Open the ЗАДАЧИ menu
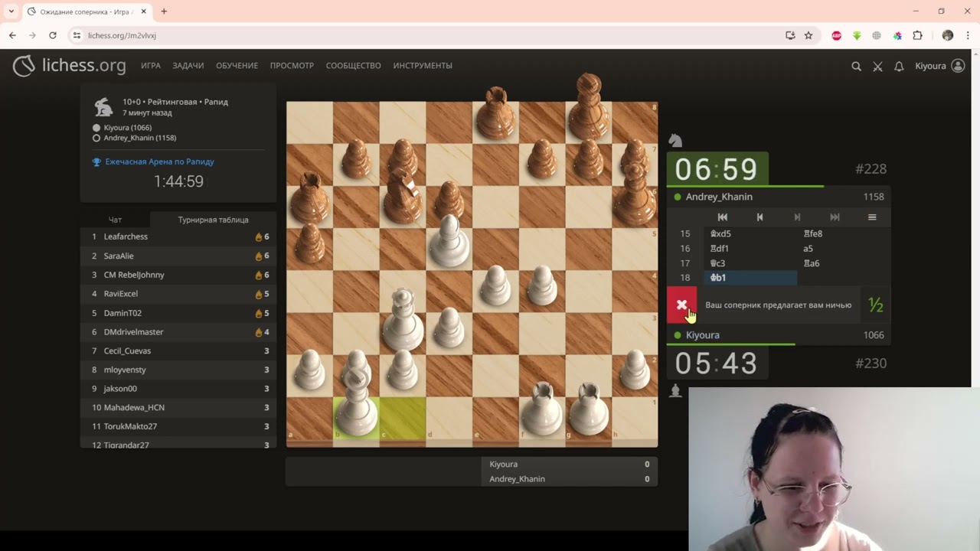 tap(188, 66)
